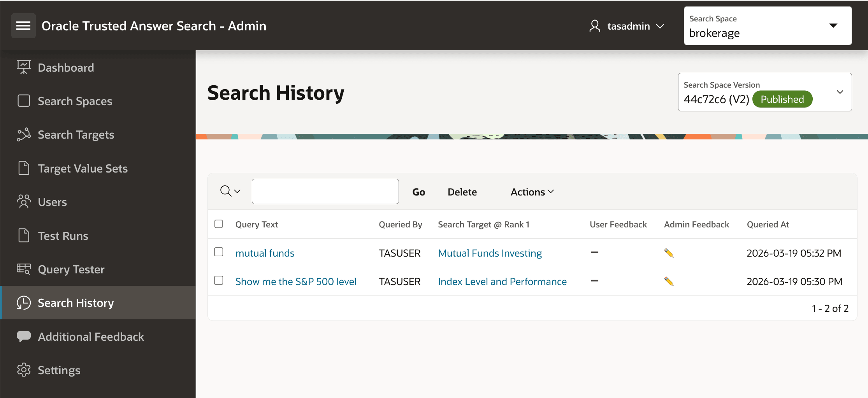868x398 pixels.
Task: Select the Search Targets section
Action: pos(76,134)
